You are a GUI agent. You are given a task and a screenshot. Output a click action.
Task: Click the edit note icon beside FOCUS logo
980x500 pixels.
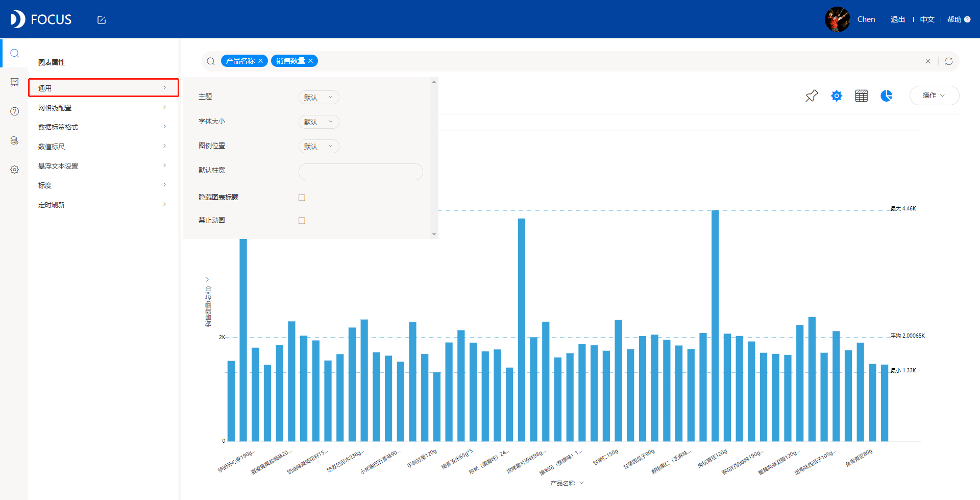[102, 20]
